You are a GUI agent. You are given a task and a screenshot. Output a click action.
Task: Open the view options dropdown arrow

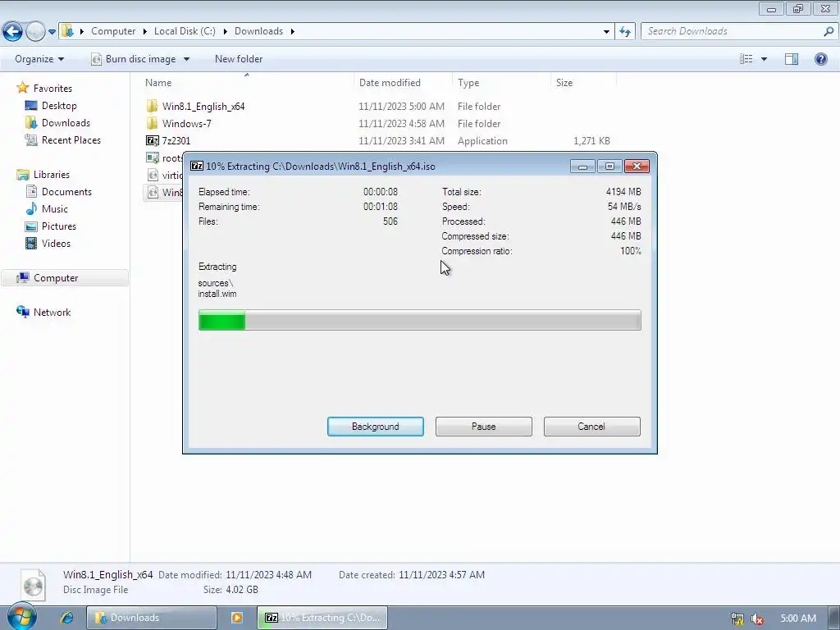764,59
